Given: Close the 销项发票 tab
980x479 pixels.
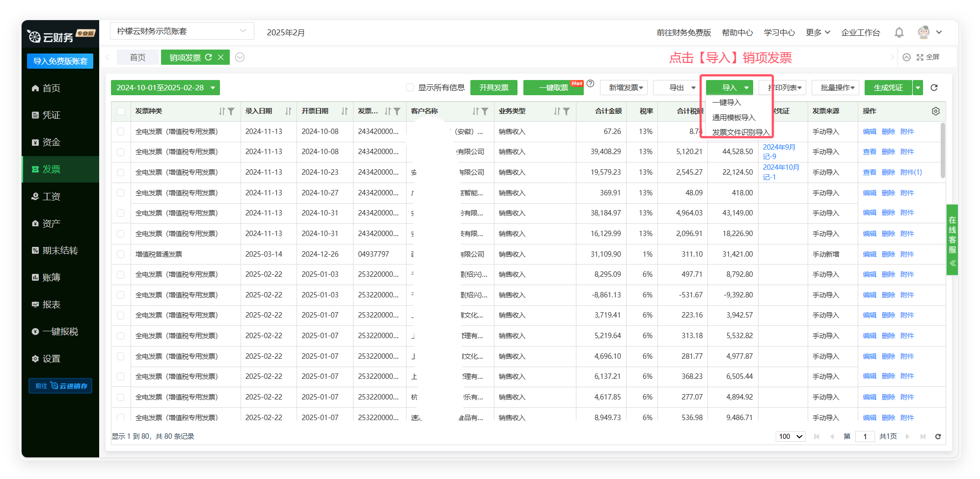Looking at the screenshot, I should pos(221,57).
